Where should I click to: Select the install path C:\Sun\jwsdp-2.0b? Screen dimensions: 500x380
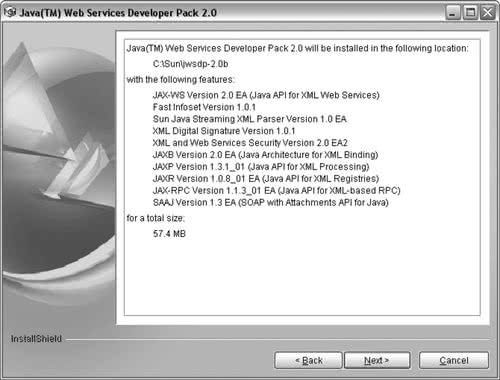190,64
